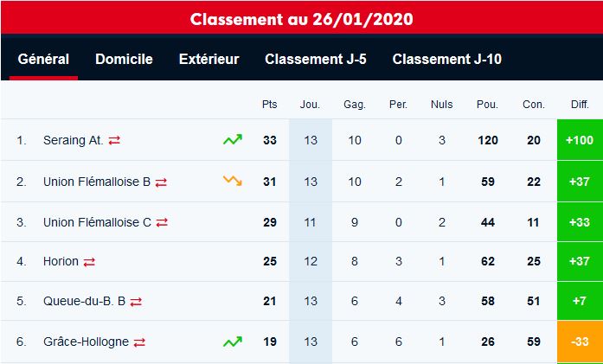The width and height of the screenshot is (603, 364).
Task: Click the green upward trend icon for Seraing At.
Action: [233, 139]
